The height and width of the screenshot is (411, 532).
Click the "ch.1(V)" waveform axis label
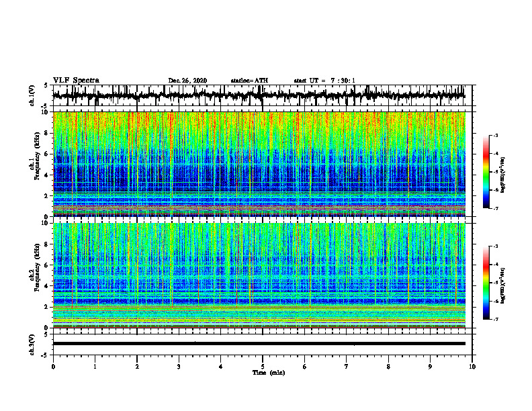32,95
